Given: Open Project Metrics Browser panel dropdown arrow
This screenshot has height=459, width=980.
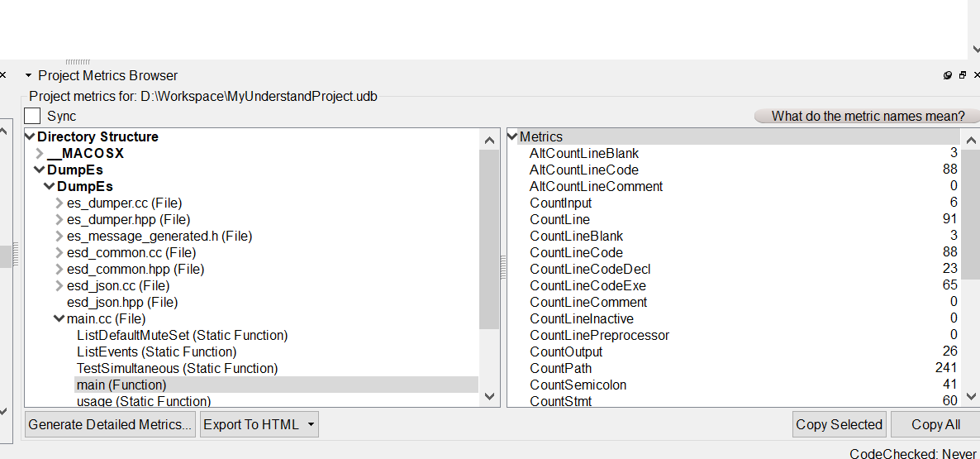Looking at the screenshot, I should 28,75.
